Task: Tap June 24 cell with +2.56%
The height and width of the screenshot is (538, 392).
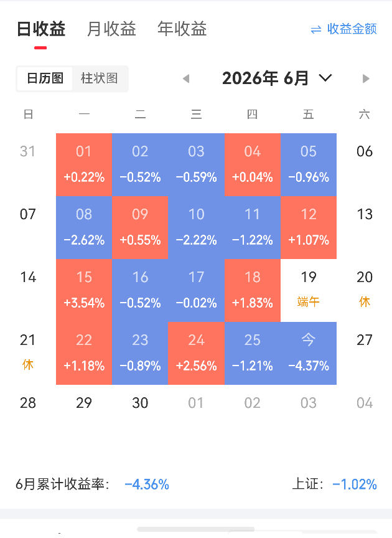Action: [x=196, y=353]
